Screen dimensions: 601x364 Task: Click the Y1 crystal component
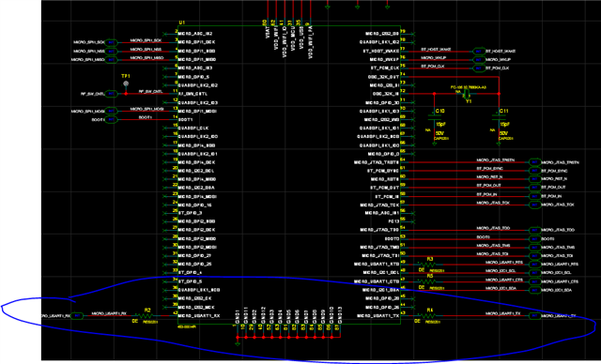pos(468,94)
